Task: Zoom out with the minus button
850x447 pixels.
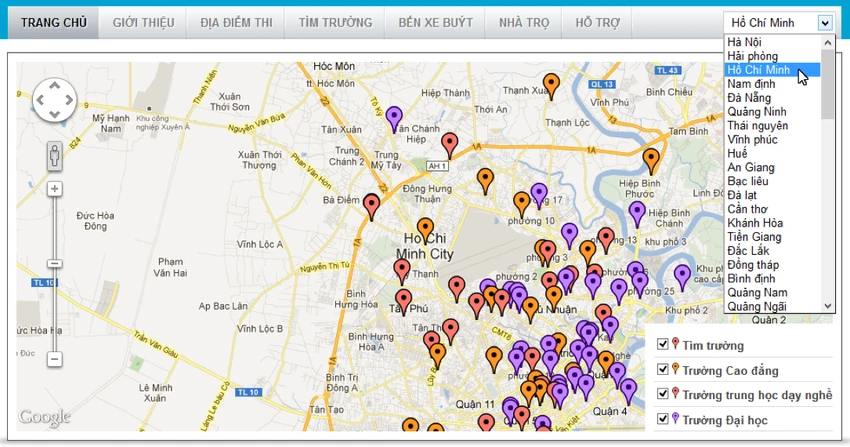Action: (54, 359)
